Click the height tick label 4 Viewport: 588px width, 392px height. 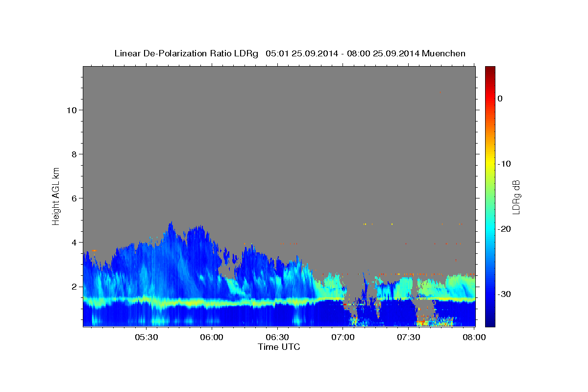(x=73, y=242)
